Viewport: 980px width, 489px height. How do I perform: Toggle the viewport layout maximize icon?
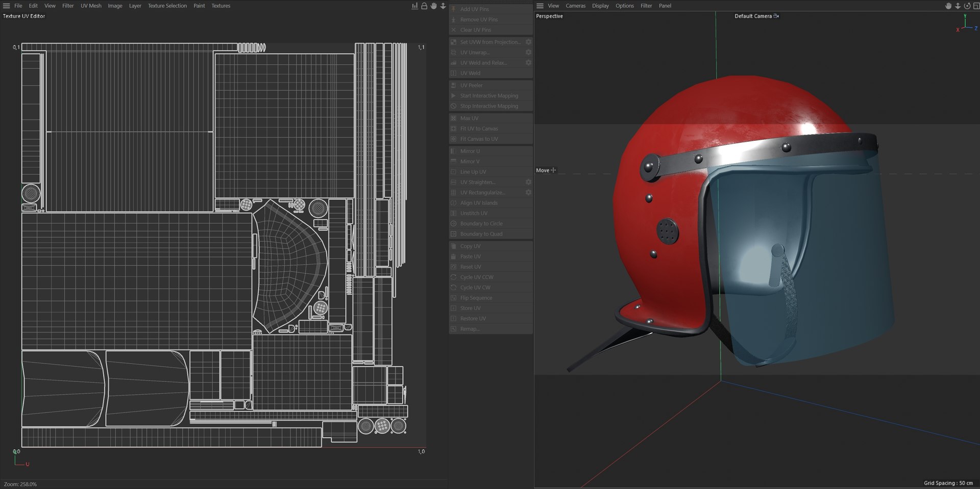point(976,6)
